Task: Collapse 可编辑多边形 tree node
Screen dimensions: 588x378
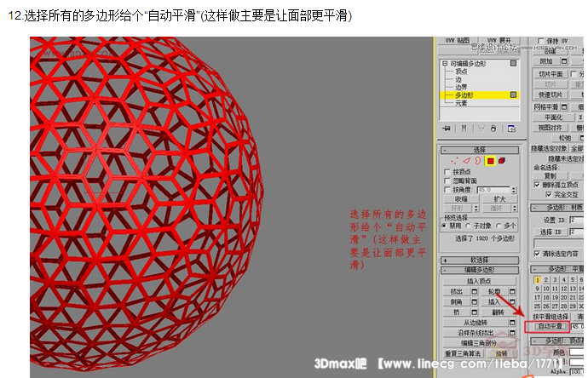Action: click(445, 63)
